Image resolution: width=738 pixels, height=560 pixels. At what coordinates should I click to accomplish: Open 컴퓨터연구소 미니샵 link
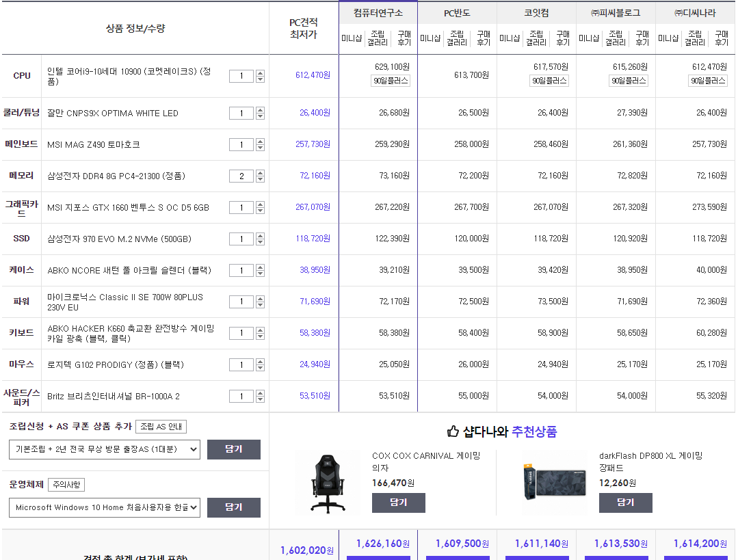pos(352,38)
